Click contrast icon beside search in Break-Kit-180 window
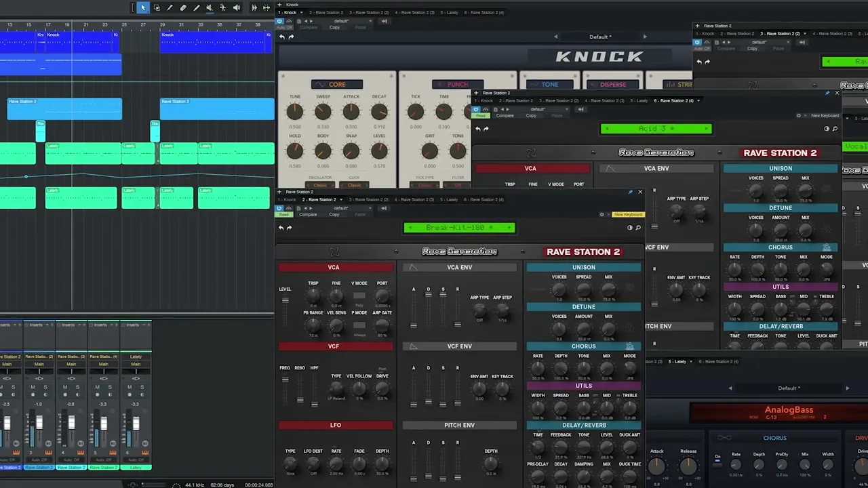 [630, 228]
